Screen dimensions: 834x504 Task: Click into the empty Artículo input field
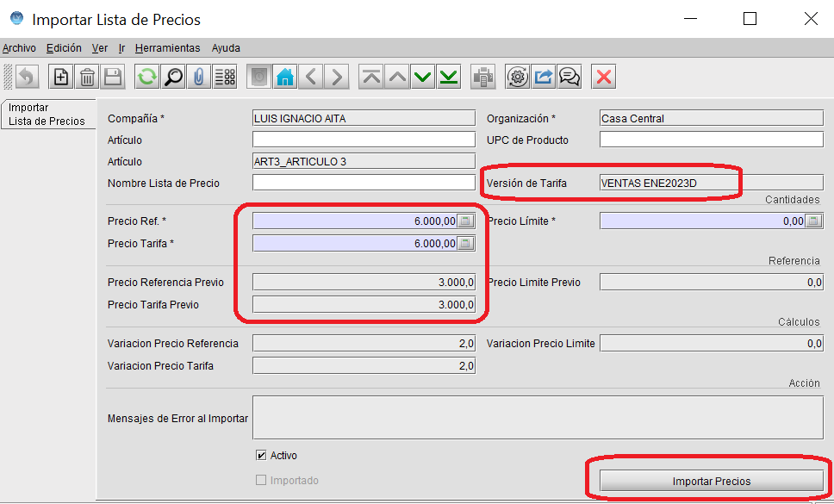(364, 140)
